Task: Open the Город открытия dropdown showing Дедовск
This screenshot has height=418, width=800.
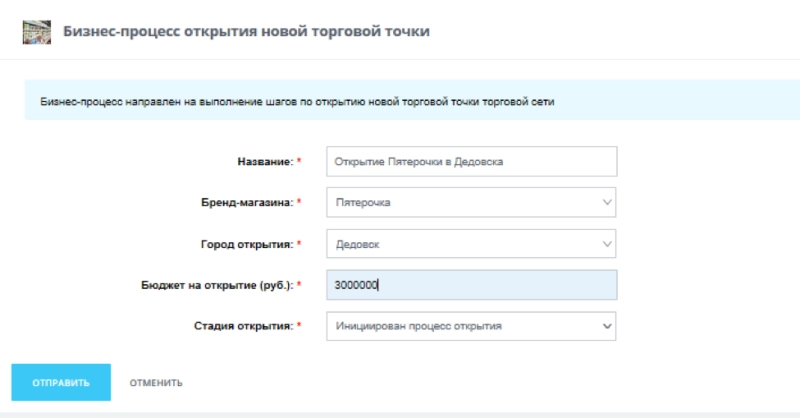Action: click(x=460, y=244)
